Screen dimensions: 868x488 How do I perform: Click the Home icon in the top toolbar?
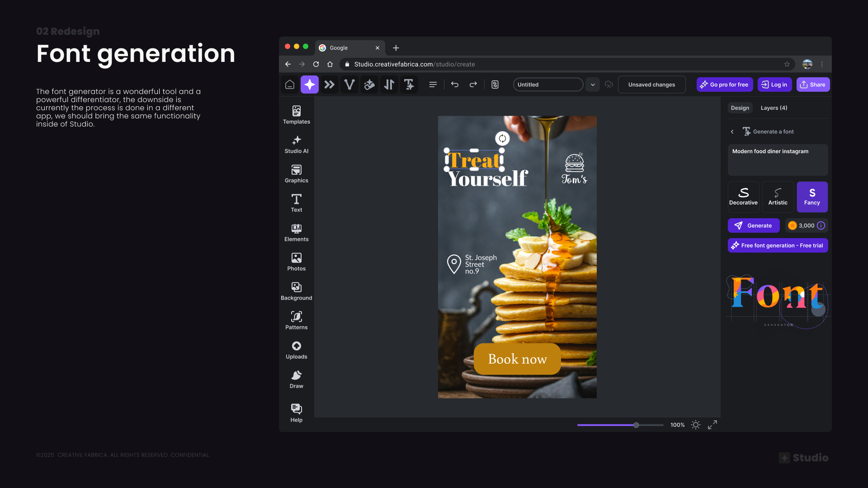pyautogui.click(x=290, y=84)
